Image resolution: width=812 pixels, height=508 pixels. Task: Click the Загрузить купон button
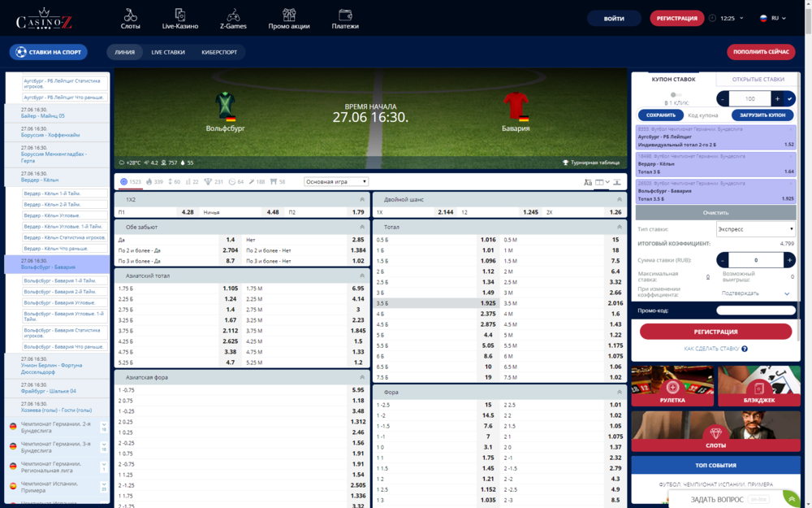[762, 115]
